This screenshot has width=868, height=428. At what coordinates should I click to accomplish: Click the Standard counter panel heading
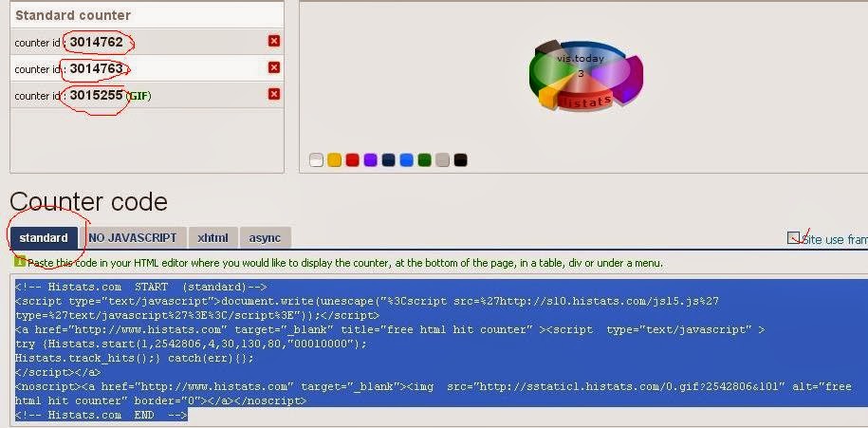coord(73,15)
